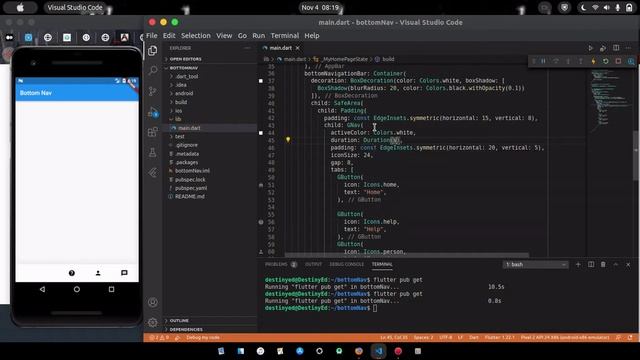The width and height of the screenshot is (640, 360).
Task: Click the Dart language mode in status bar
Action: (474, 338)
